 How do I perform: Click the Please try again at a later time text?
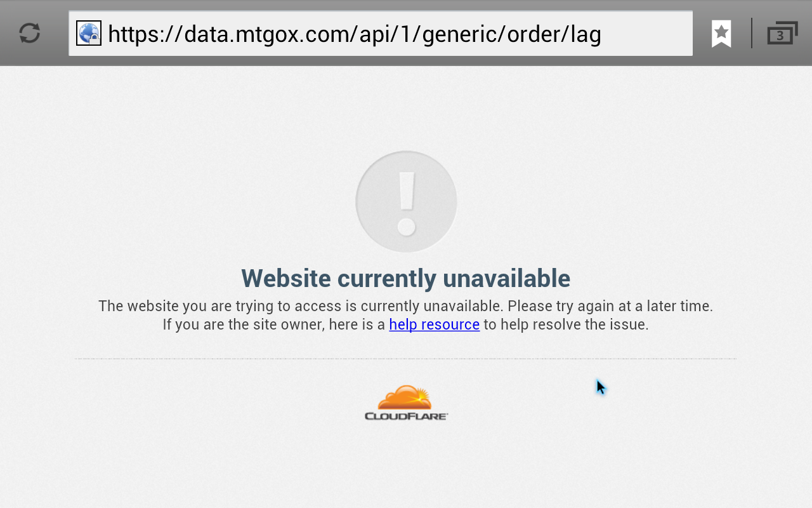(610, 306)
